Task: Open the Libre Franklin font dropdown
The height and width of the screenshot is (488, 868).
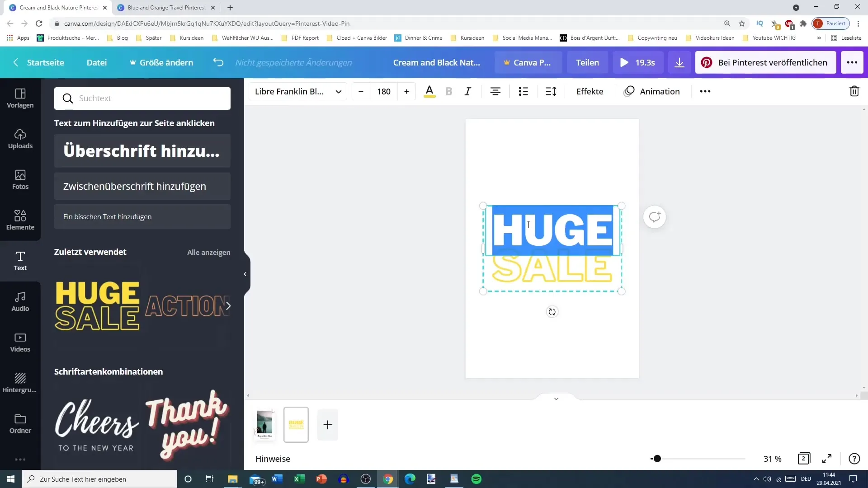Action: 297,91
